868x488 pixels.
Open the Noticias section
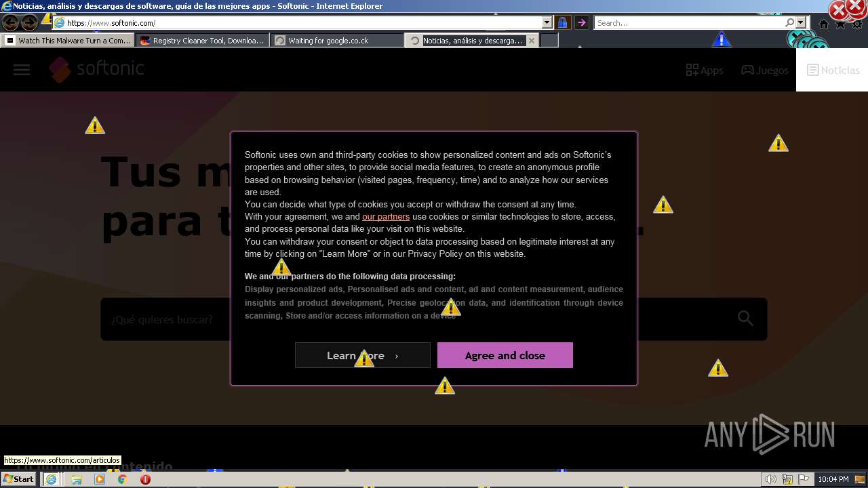[833, 70]
